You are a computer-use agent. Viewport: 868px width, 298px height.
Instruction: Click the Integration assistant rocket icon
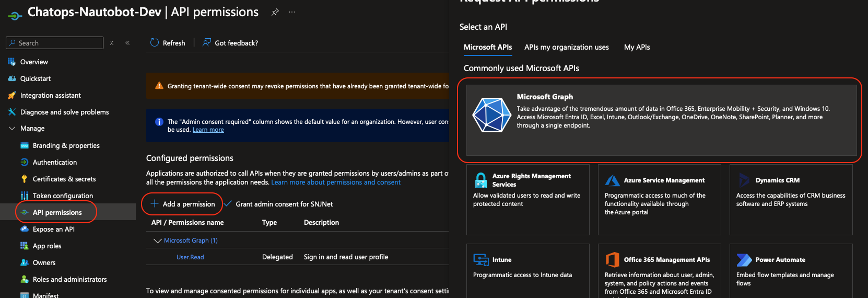point(11,95)
